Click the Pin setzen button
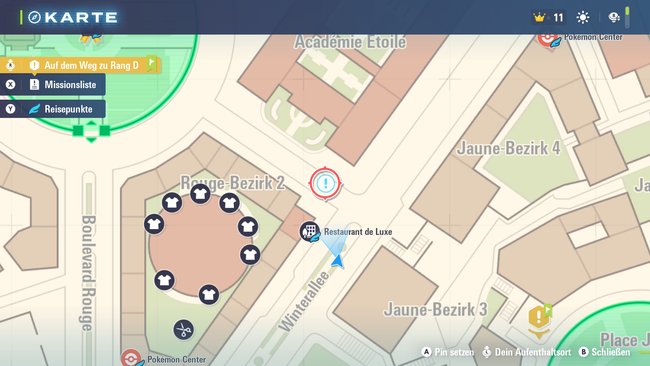This screenshot has height=366, width=650. tap(448, 352)
